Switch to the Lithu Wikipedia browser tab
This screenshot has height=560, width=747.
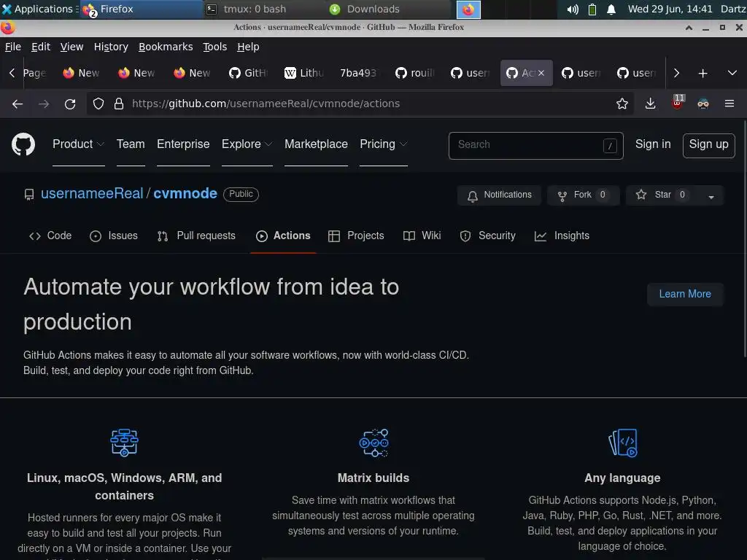304,73
